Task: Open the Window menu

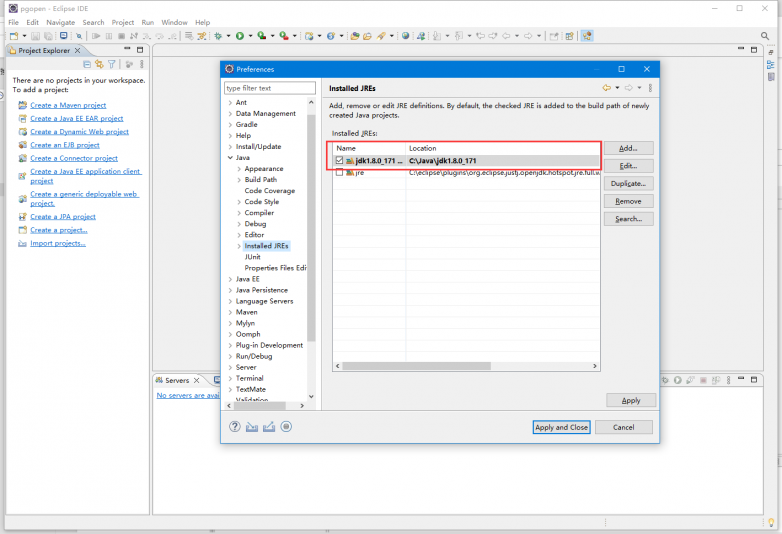Action: point(174,22)
